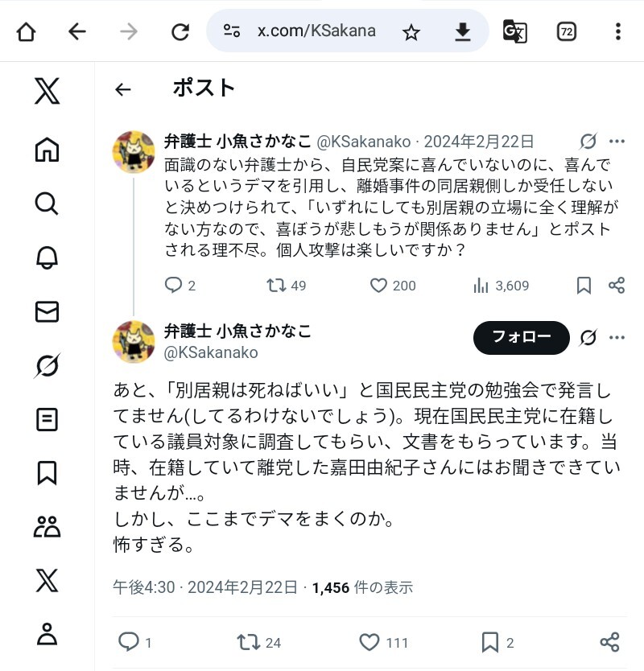
Task: Open Communities people icon in sidebar
Action: (47, 527)
